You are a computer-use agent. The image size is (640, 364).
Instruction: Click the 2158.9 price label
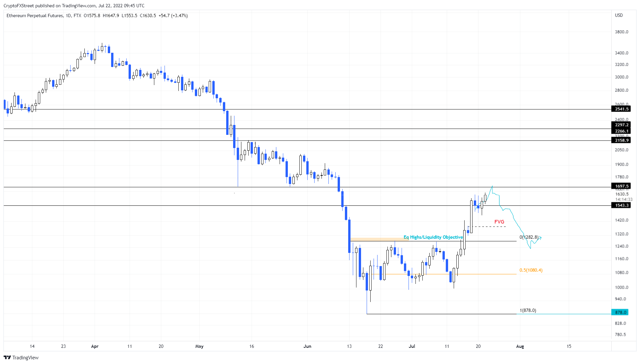(621, 140)
